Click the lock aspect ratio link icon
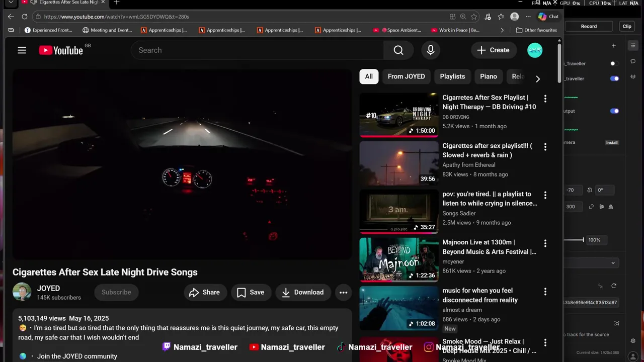644x362 pixels. tap(591, 207)
